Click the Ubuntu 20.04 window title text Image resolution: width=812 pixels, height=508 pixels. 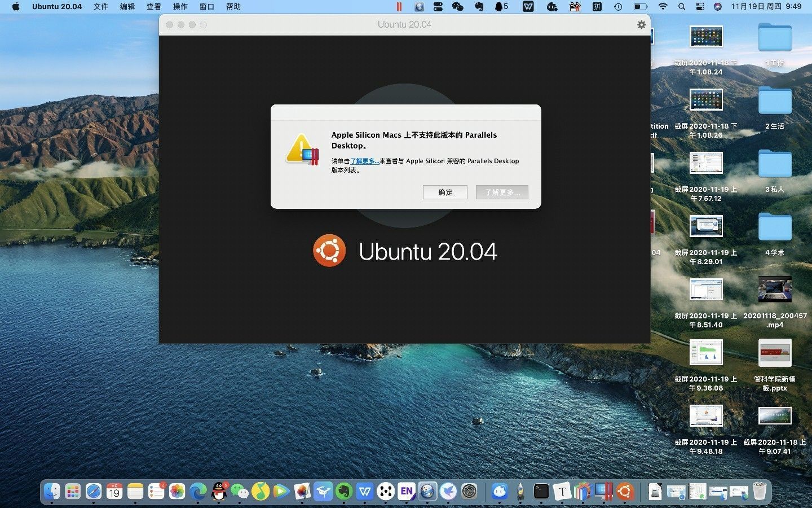[404, 25]
